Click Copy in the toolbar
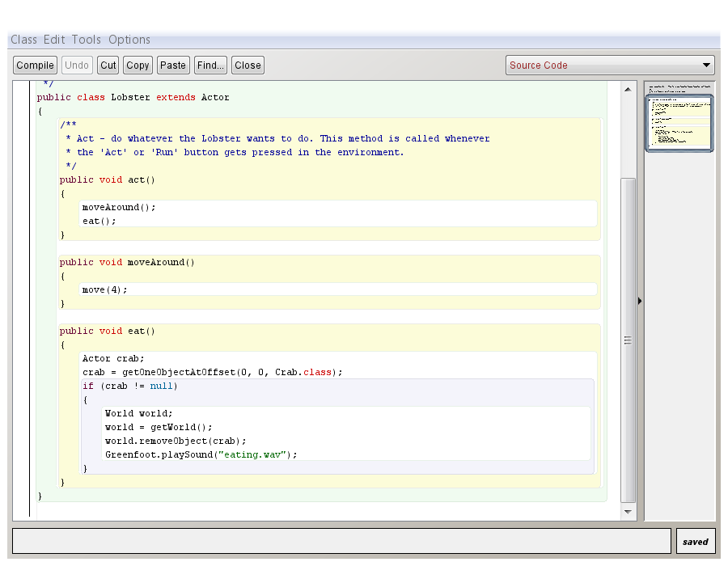 coord(138,65)
